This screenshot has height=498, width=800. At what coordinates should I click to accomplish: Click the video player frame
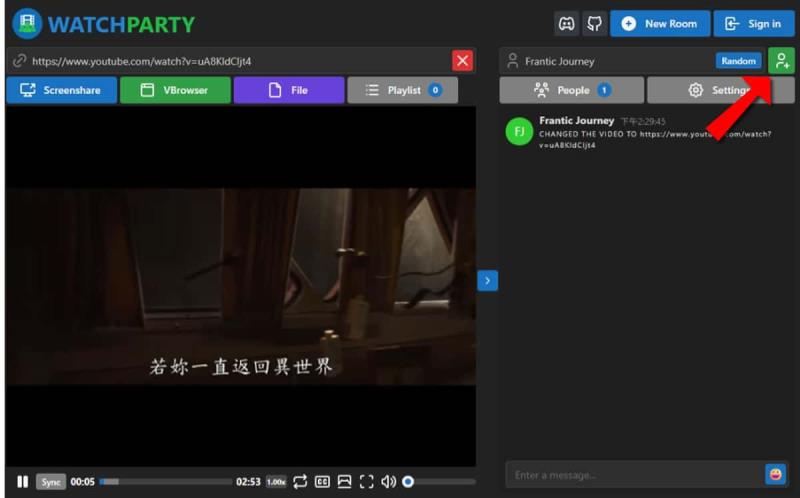coord(241,286)
